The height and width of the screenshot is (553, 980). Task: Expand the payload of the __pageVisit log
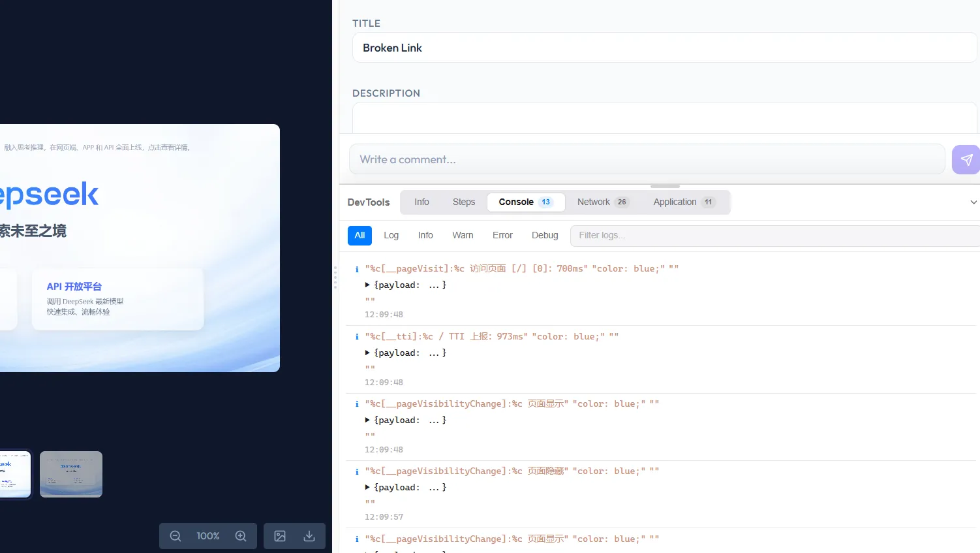(367, 285)
